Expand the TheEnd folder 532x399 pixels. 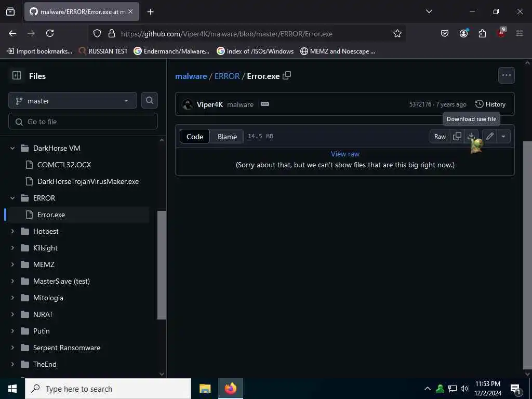pos(12,364)
